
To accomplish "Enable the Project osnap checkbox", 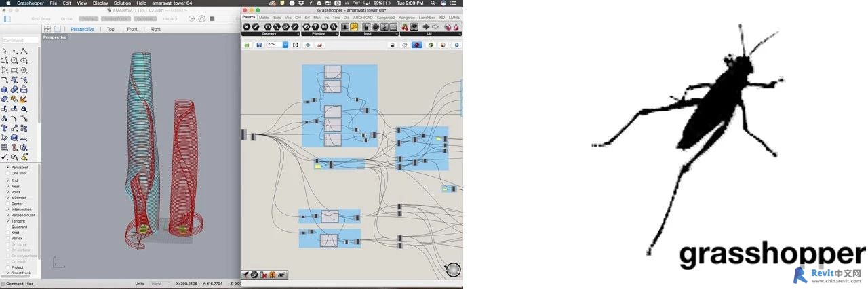I will coord(8,267).
